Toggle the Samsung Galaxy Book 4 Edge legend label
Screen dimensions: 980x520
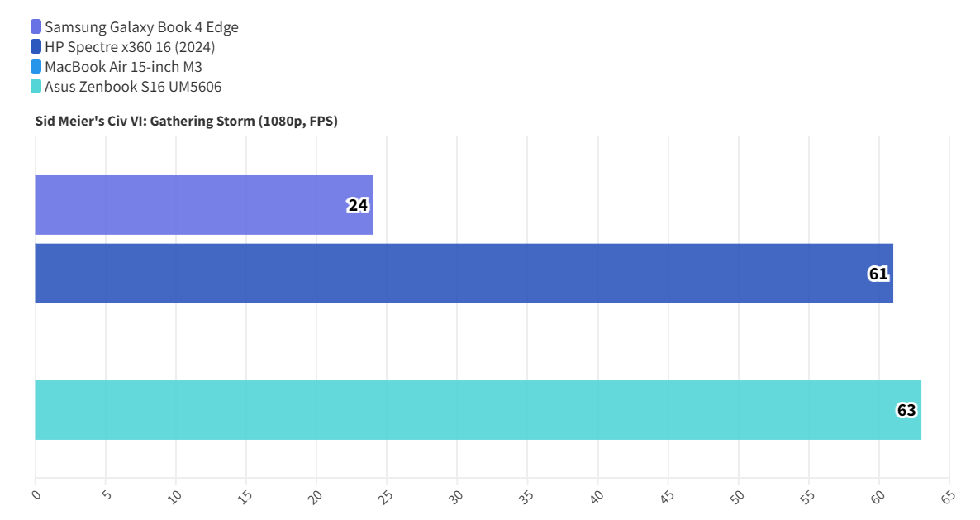(x=141, y=27)
